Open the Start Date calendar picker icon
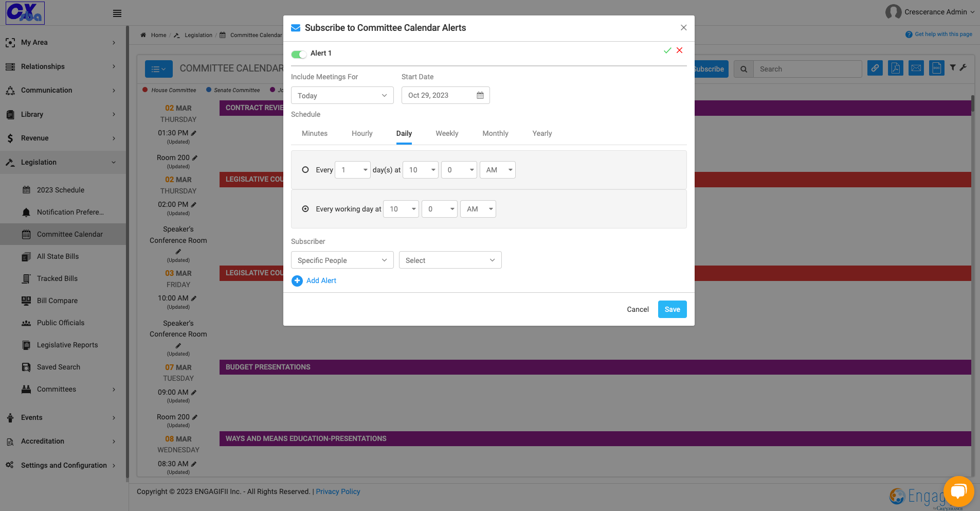 (x=480, y=95)
